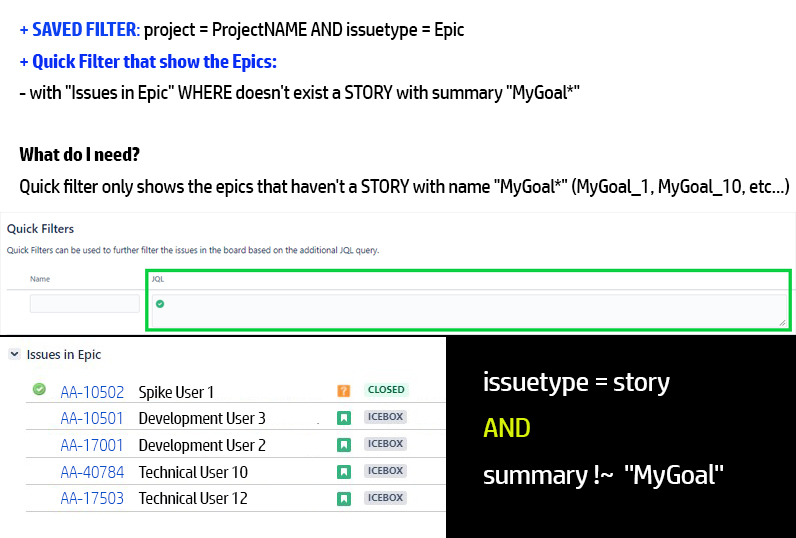Click the ICEBOX status badge of AA-17503
Image resolution: width=796 pixels, height=538 pixels.
coord(385,497)
